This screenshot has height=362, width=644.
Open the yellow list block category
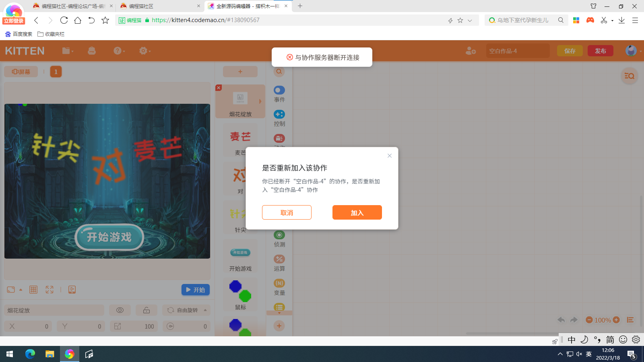pyautogui.click(x=279, y=307)
